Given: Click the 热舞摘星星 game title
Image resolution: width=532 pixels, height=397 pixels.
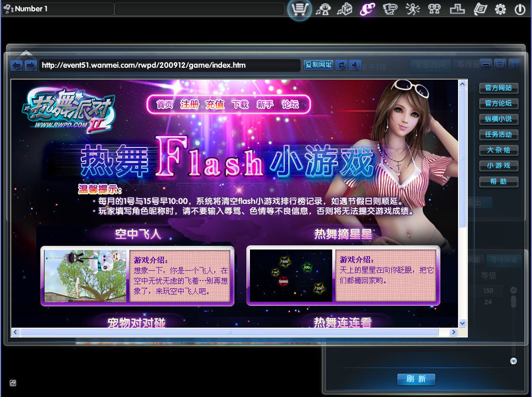Looking at the screenshot, I should click(x=343, y=234).
